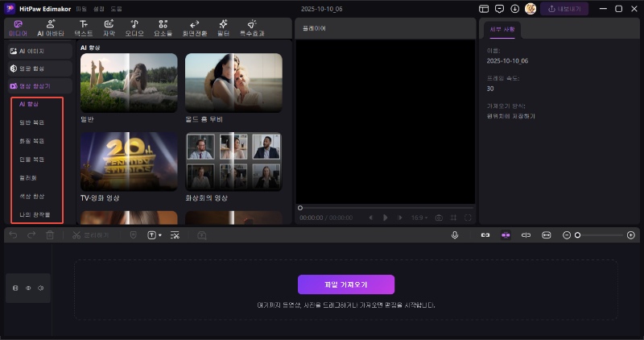
Task: Select 색상 향상 in the left sidebar list
Action: tap(32, 196)
